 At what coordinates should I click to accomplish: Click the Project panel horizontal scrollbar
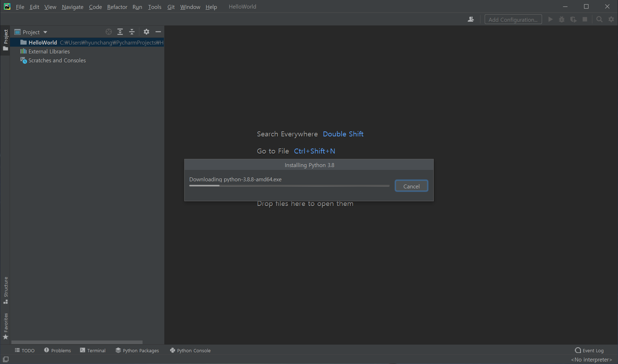coord(77,342)
